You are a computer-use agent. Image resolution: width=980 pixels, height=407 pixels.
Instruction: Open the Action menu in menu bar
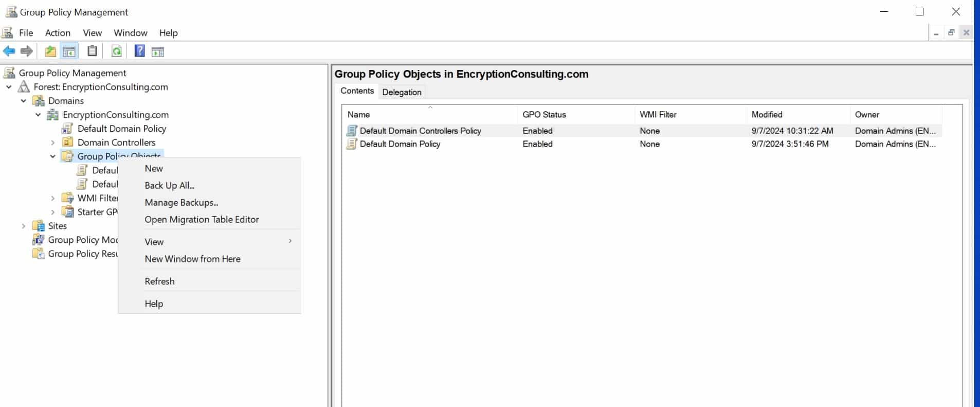coord(58,33)
